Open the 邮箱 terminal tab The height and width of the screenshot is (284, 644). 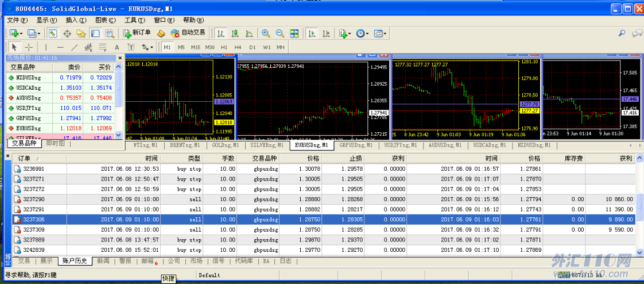(x=148, y=260)
